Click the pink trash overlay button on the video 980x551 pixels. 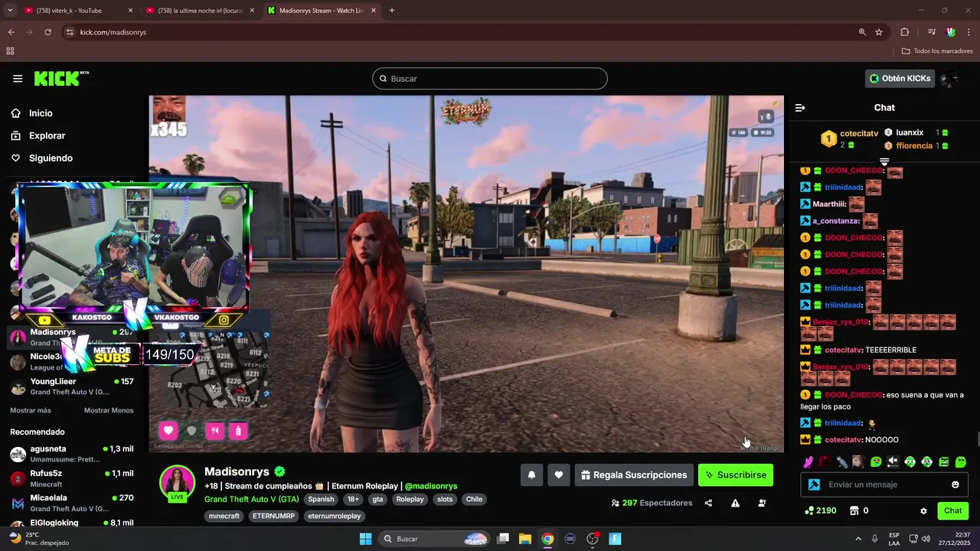[x=238, y=431]
